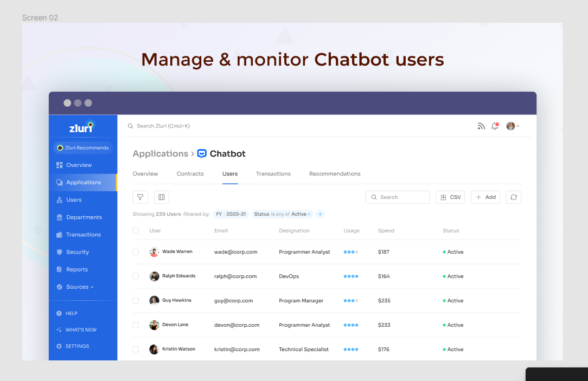Click the $235 spend value

point(385,301)
